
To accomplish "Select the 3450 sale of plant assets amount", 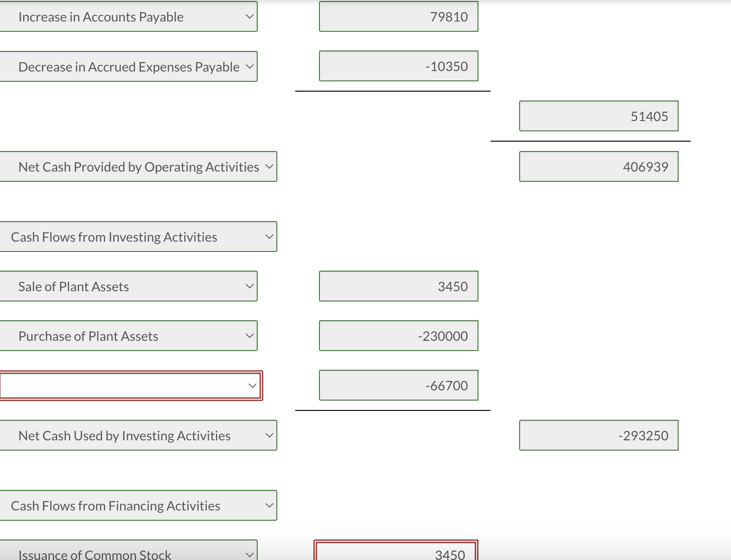I will point(398,286).
